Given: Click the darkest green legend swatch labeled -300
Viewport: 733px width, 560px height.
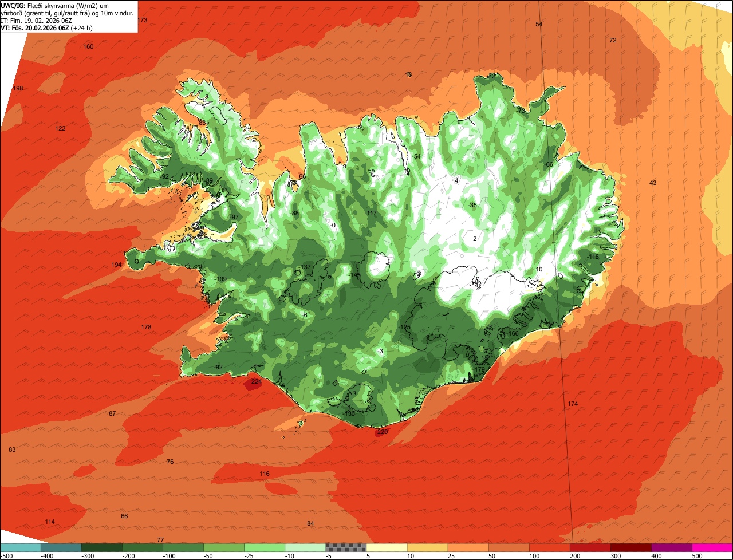Looking at the screenshot, I should coord(102,547).
